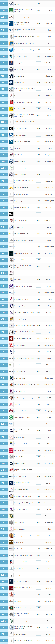The height and width of the screenshot is (644, 55).
Task: Click the Texas A&M University logo
Action: 11,220
